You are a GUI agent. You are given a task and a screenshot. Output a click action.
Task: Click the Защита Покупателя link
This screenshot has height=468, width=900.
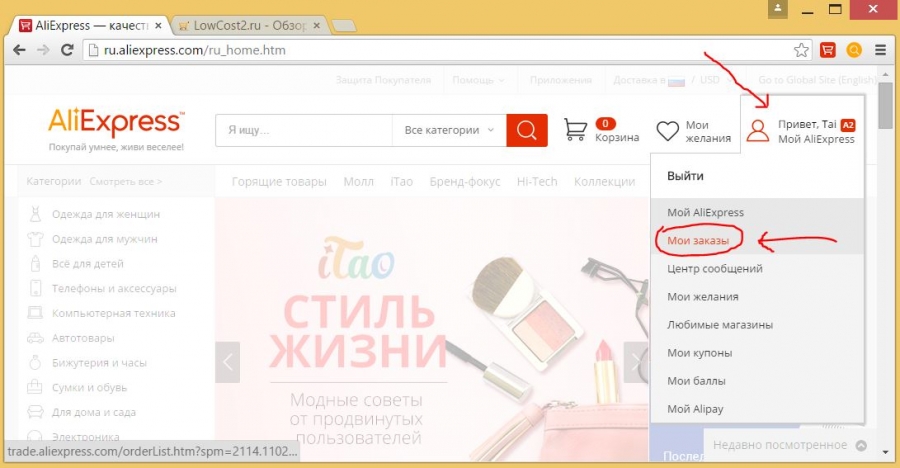click(x=383, y=80)
